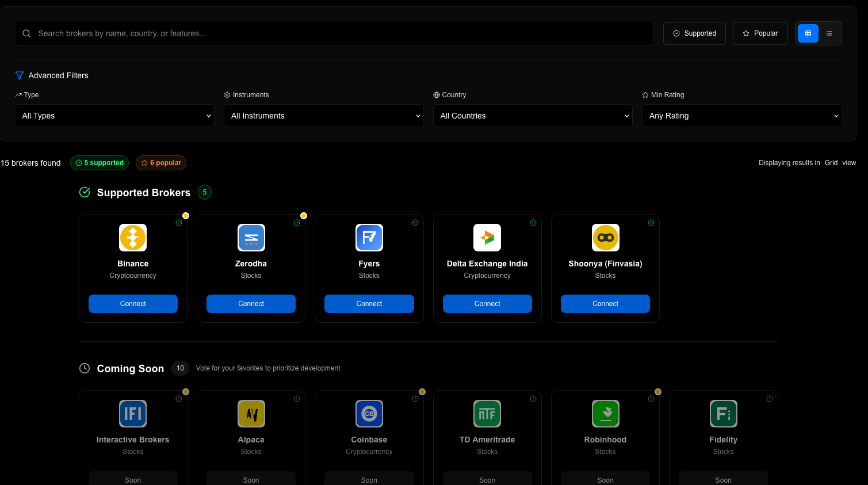The width and height of the screenshot is (868, 485).
Task: Click the Fyers broker logo icon
Action: [x=369, y=237]
